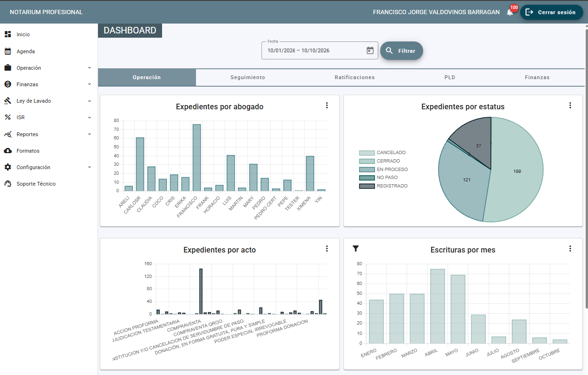The image size is (588, 375).
Task: Click the AGOSTO bar in Escrituras chart
Action: 519,332
